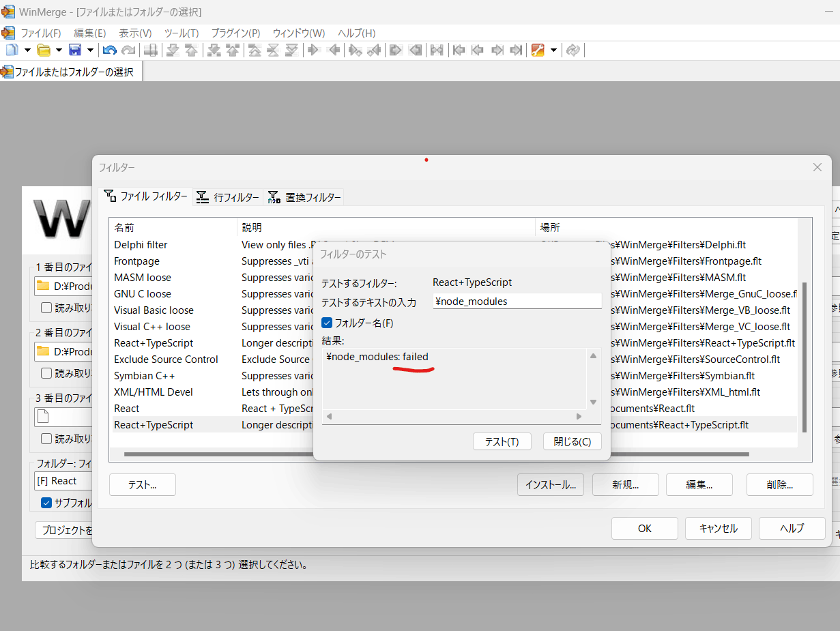Viewport: 840px width, 631px height.
Task: Click the 閉じる(C) button
Action: tap(573, 441)
